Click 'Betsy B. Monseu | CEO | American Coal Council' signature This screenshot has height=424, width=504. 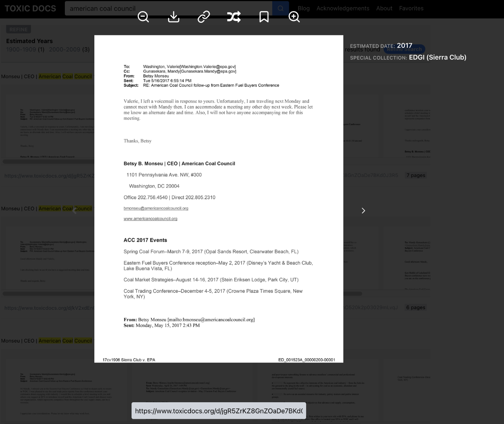pos(179,163)
